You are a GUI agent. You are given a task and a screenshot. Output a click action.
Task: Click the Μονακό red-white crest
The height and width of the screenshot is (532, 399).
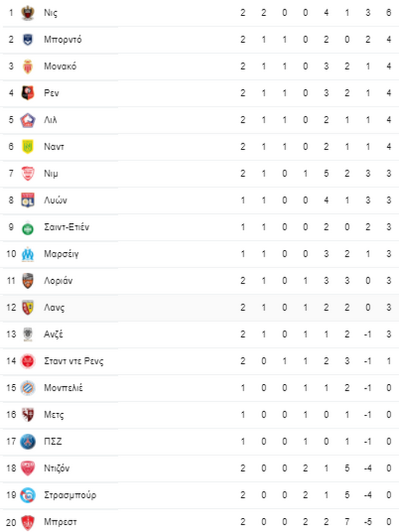pos(28,66)
